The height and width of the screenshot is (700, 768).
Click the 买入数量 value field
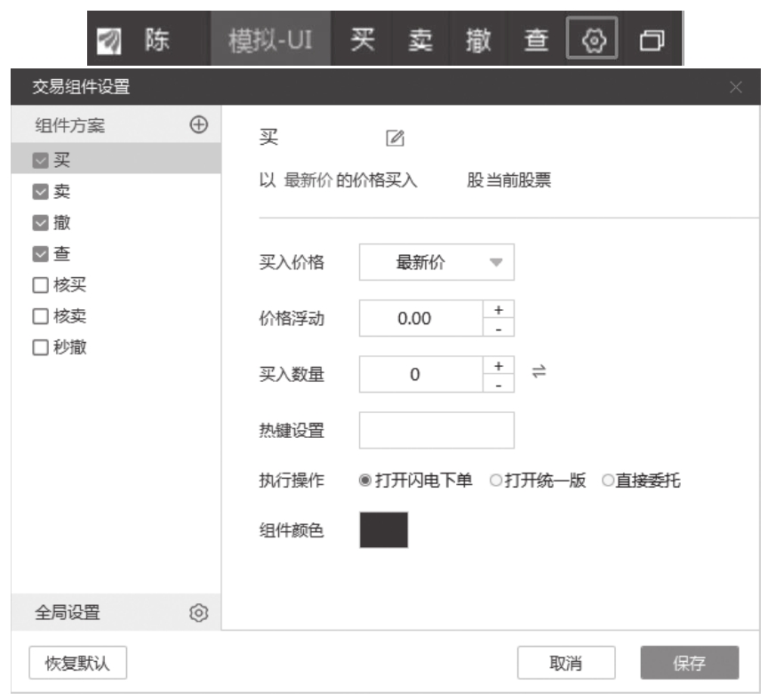(x=421, y=374)
